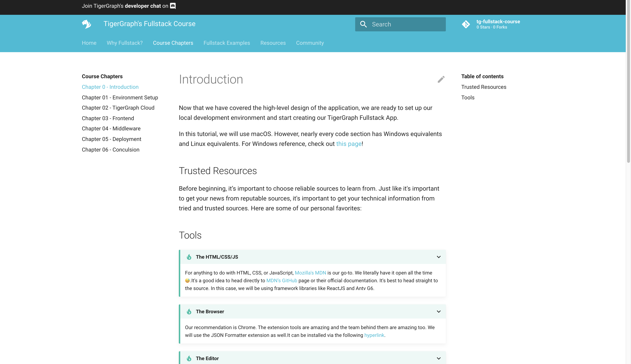Screen dimensions: 631x364
Task: Open tg-fullstack-course repository link
Action: click(x=498, y=21)
